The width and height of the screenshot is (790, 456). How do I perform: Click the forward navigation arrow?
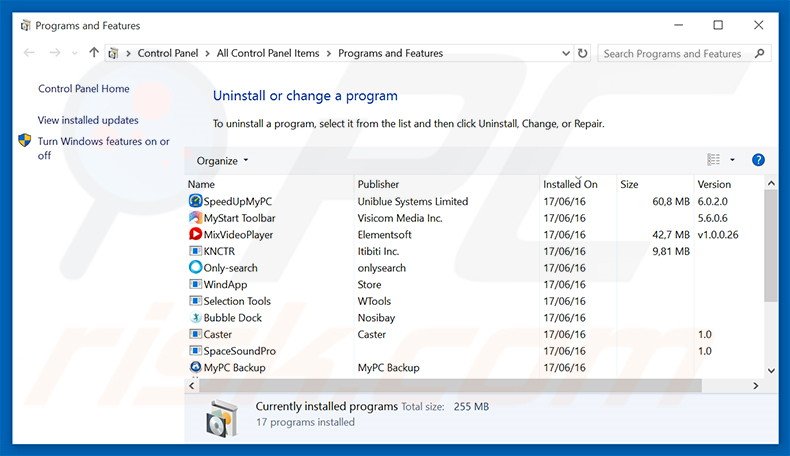point(54,53)
